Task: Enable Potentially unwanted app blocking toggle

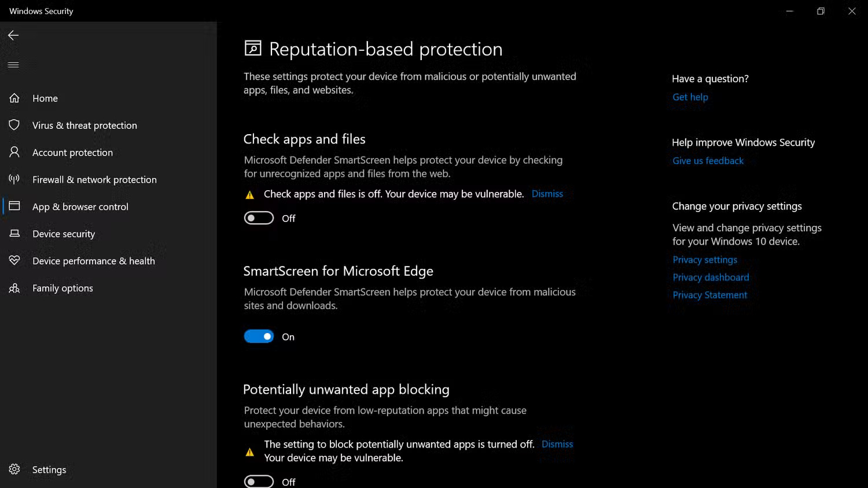Action: point(259,482)
